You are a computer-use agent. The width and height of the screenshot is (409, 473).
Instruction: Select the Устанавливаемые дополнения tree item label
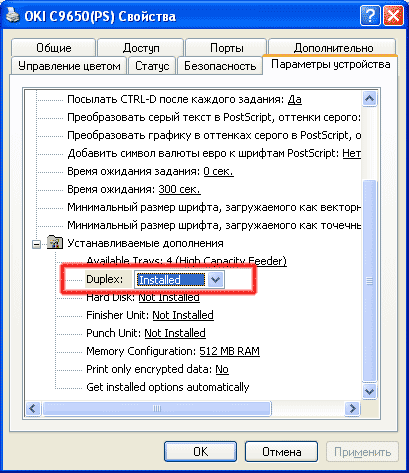(x=145, y=243)
